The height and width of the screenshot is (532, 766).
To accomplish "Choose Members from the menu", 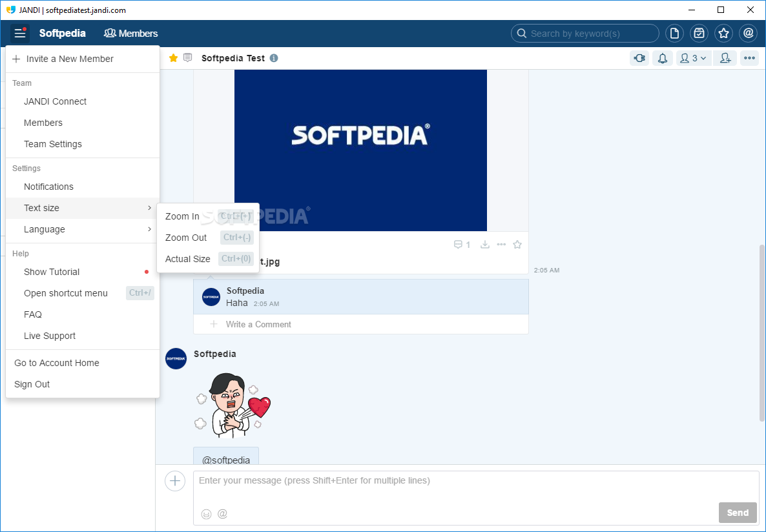I will pyautogui.click(x=83, y=123).
